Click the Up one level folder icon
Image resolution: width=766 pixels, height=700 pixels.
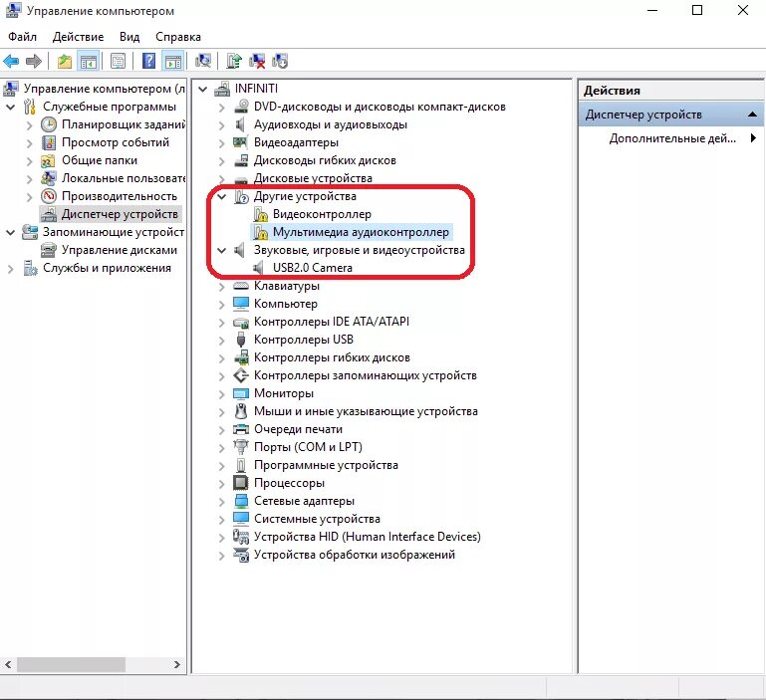coord(65,61)
